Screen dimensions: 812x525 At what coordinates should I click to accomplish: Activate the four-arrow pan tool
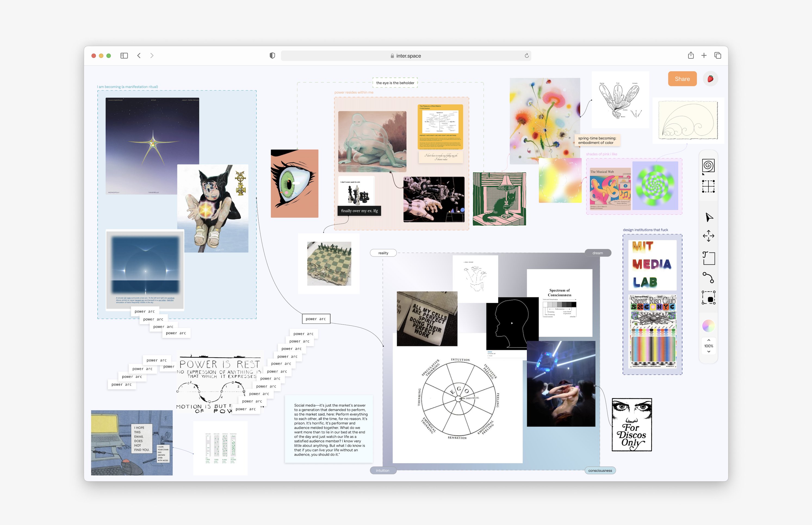tap(709, 236)
